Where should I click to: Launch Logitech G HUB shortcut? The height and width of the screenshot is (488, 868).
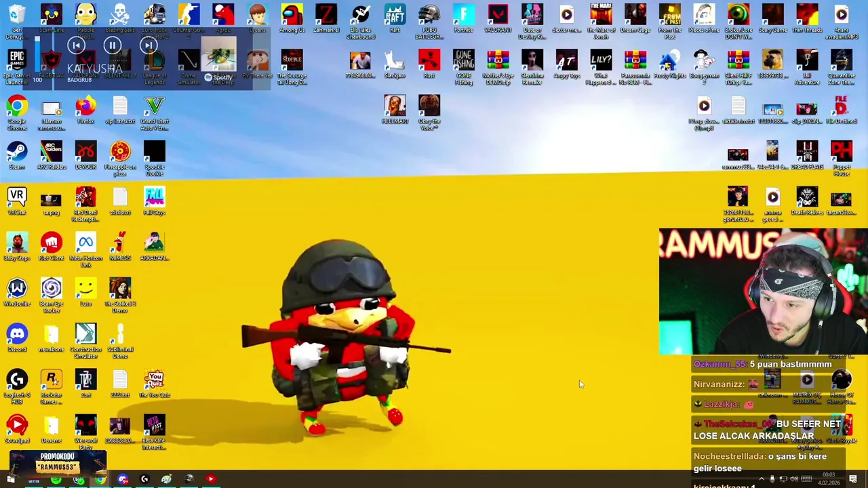(x=17, y=386)
